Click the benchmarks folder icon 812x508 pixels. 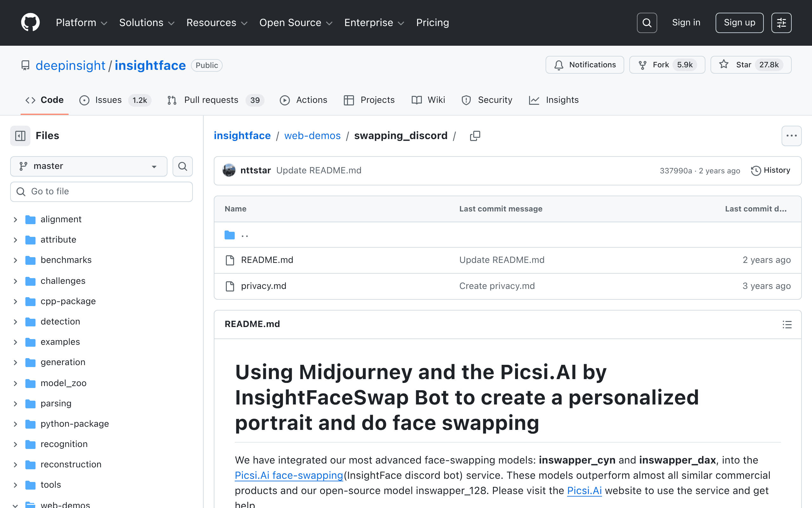pyautogui.click(x=30, y=260)
